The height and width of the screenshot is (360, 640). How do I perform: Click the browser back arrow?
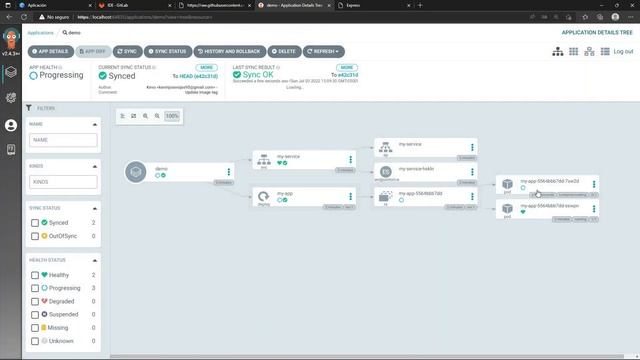[x=9, y=17]
